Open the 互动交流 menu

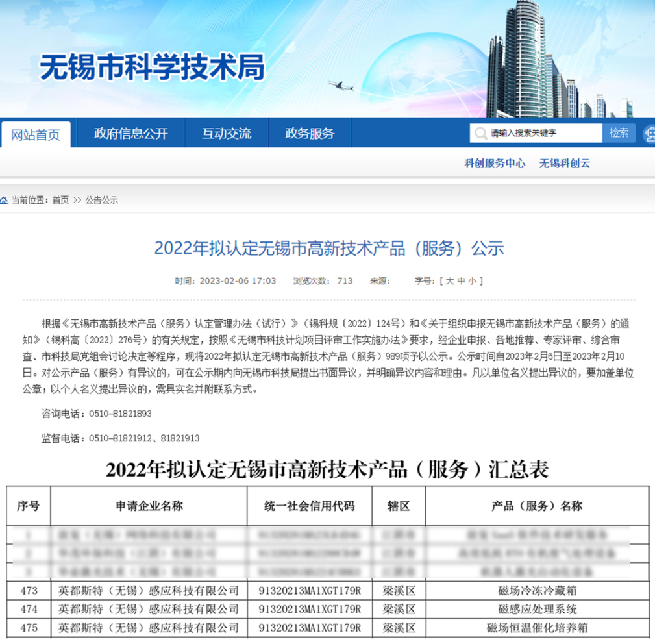click(x=226, y=133)
